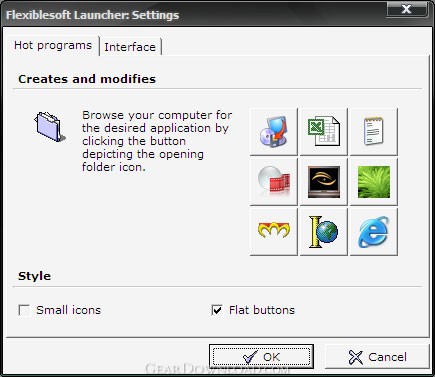Select the yellow red winged M icon
The height and width of the screenshot is (377, 435).
point(274,232)
